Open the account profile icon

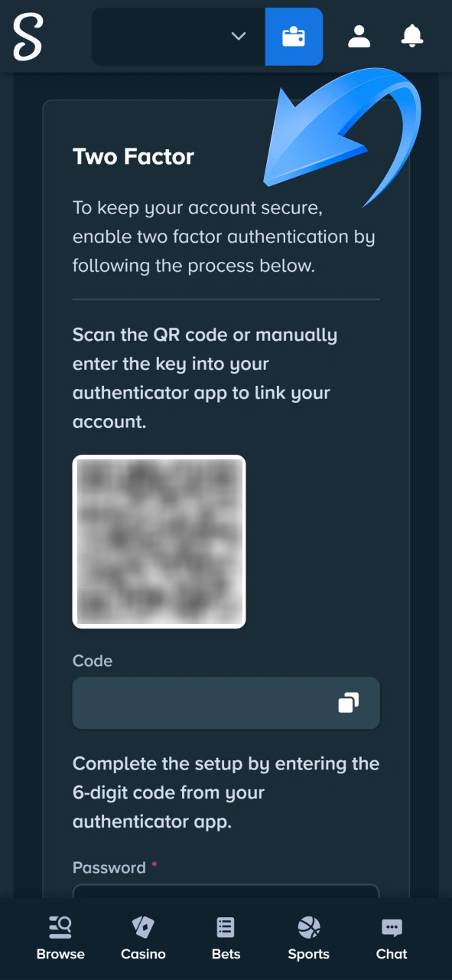(x=359, y=36)
